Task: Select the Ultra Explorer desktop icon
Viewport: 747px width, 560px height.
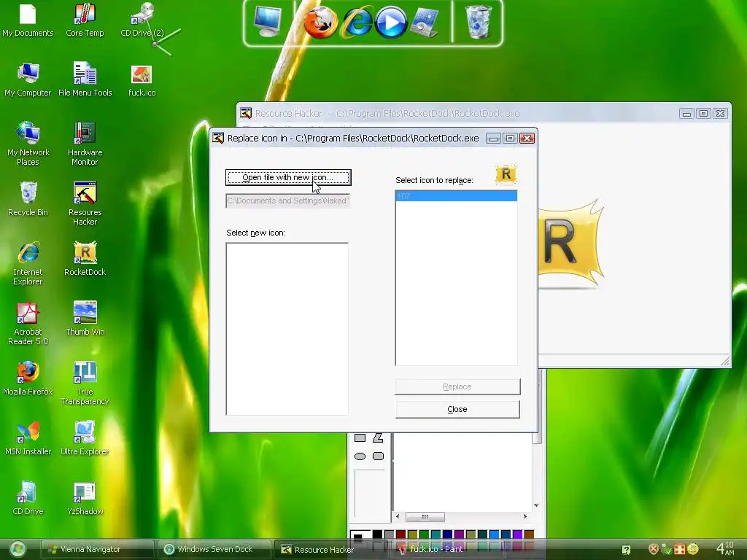Action: [85, 438]
